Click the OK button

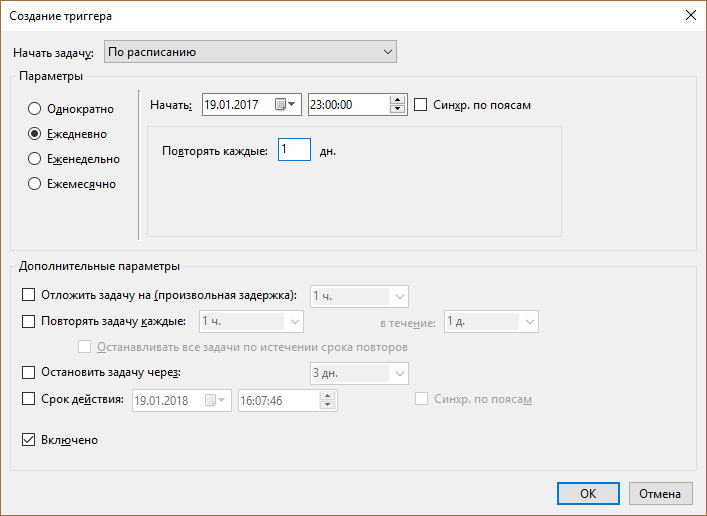pos(588,493)
